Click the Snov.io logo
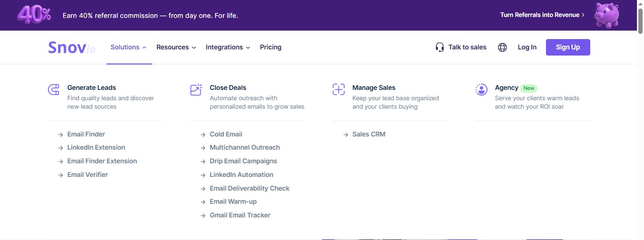This screenshot has height=240, width=644. click(72, 48)
